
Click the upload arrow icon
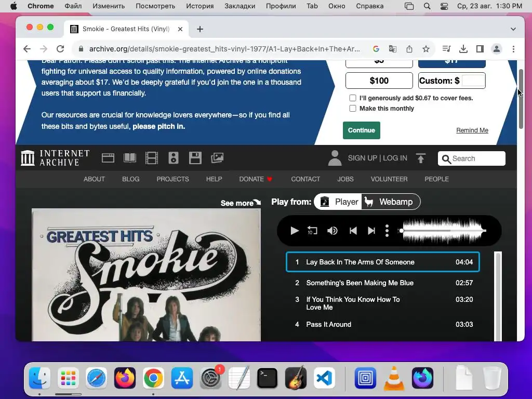421,158
